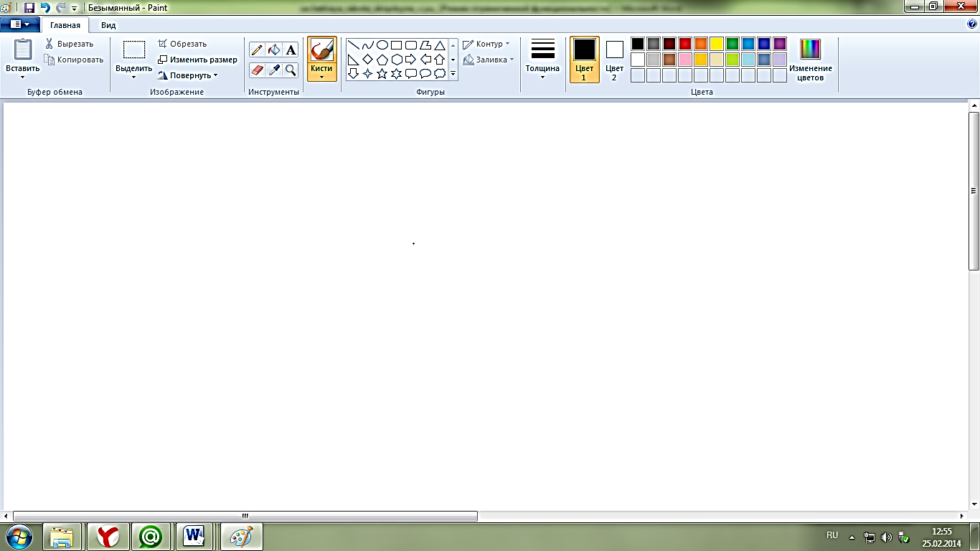Pick the Color picker eyedropper tool

coord(274,70)
